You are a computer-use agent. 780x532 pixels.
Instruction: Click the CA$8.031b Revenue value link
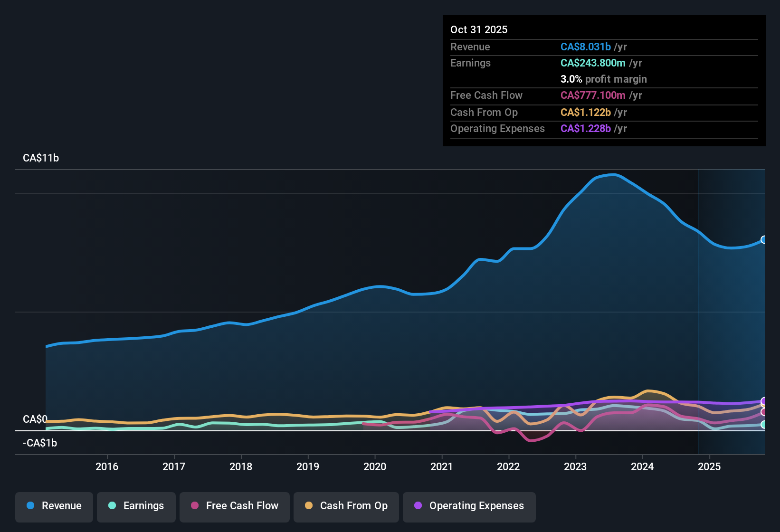pyautogui.click(x=586, y=47)
